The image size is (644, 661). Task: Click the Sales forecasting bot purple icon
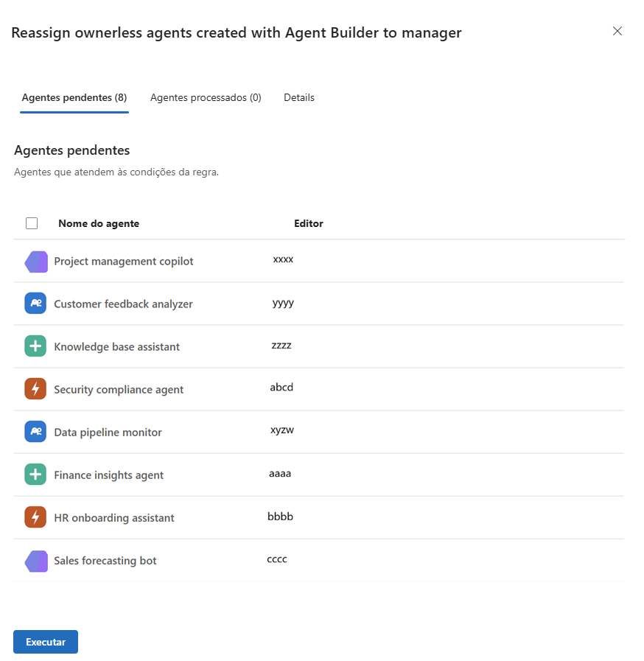(x=36, y=561)
